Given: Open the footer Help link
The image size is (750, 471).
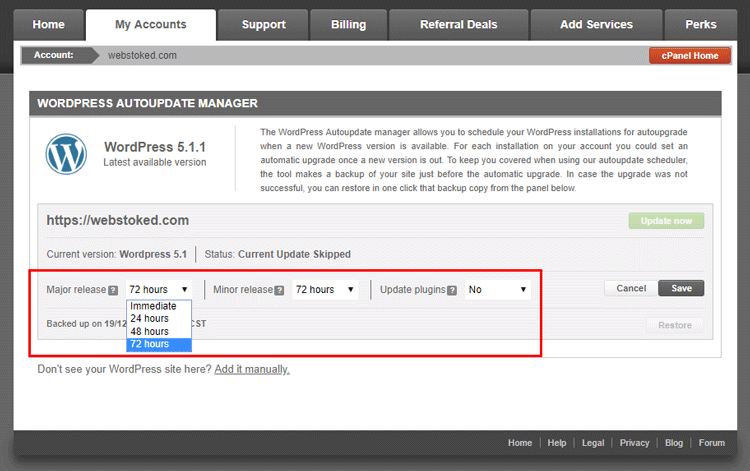Looking at the screenshot, I should [557, 443].
